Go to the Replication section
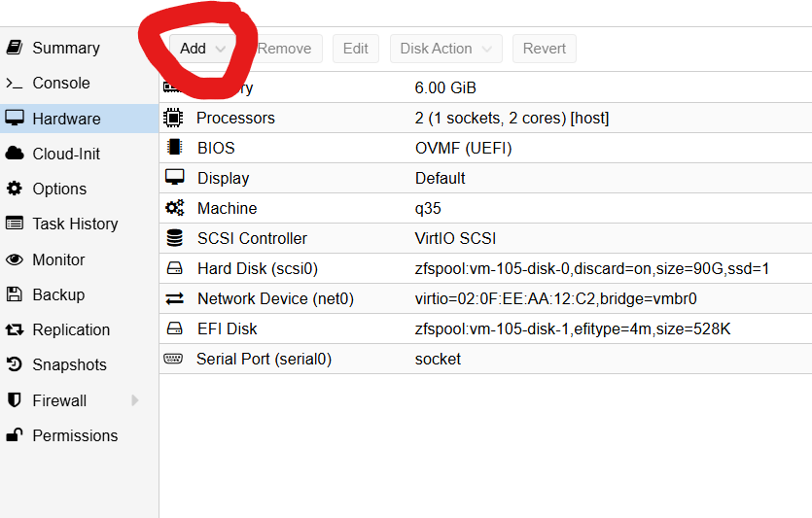This screenshot has width=812, height=518. pos(71,329)
